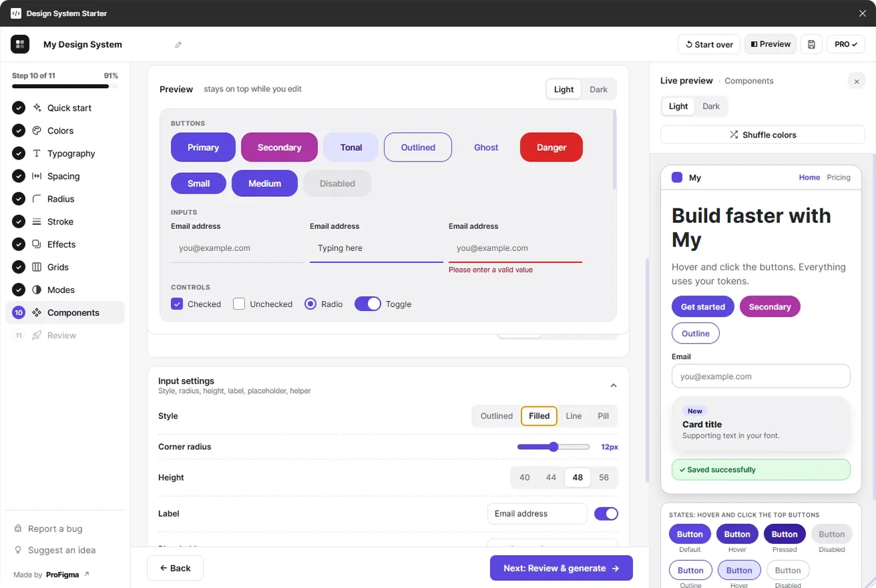This screenshot has height=588, width=876.
Task: Adjust the Corner radius slider handle
Action: [x=554, y=447]
